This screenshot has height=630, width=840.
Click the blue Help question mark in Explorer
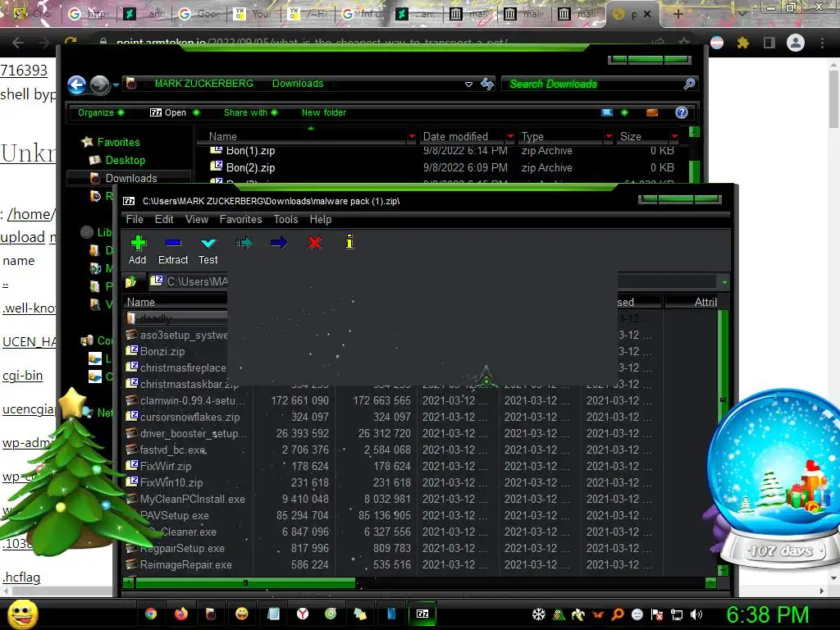point(682,112)
